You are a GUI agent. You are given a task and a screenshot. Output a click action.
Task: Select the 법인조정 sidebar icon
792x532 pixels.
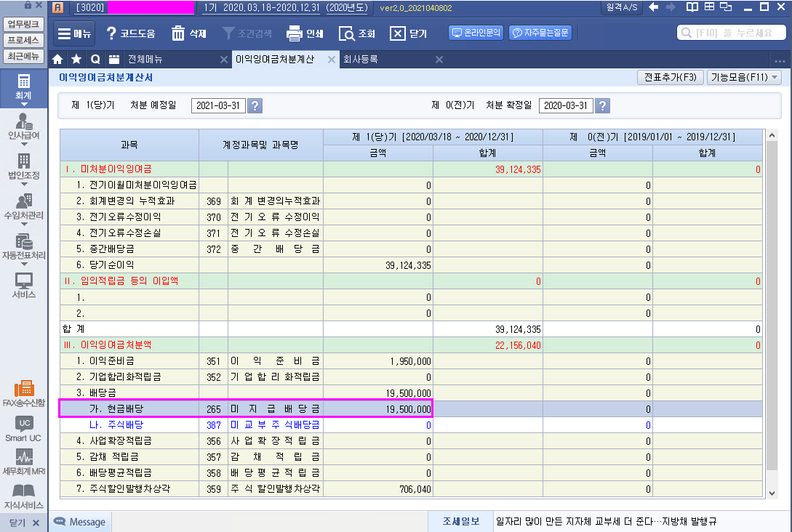23,166
